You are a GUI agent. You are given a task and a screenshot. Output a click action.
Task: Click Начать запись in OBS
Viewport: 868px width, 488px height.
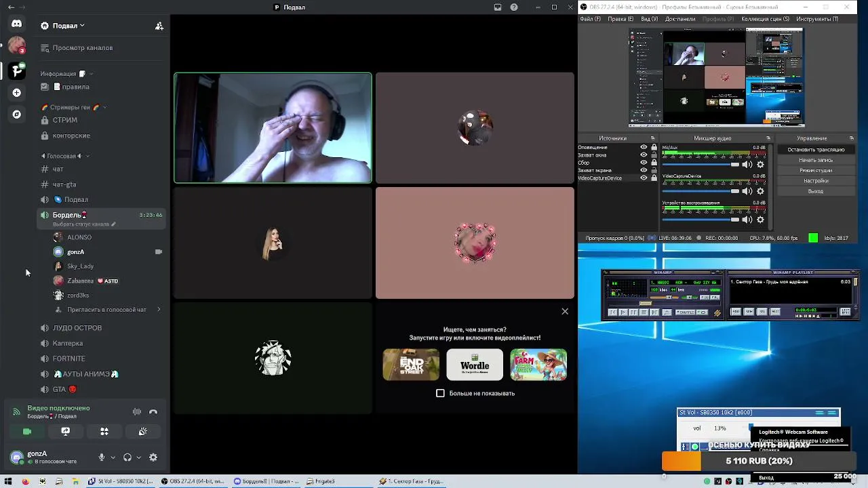coord(816,160)
